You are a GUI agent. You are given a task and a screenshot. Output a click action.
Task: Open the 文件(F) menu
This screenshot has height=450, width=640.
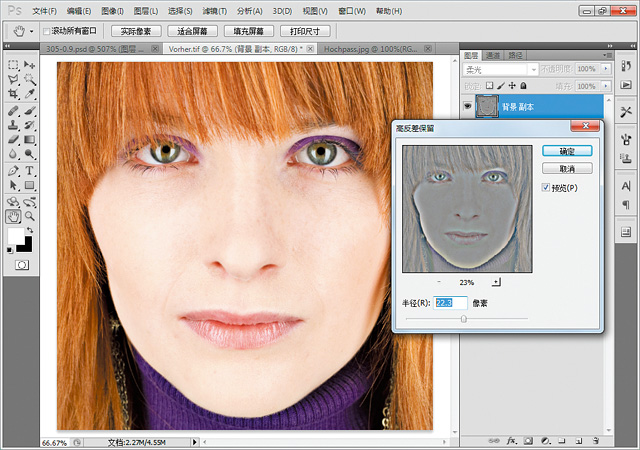44,11
